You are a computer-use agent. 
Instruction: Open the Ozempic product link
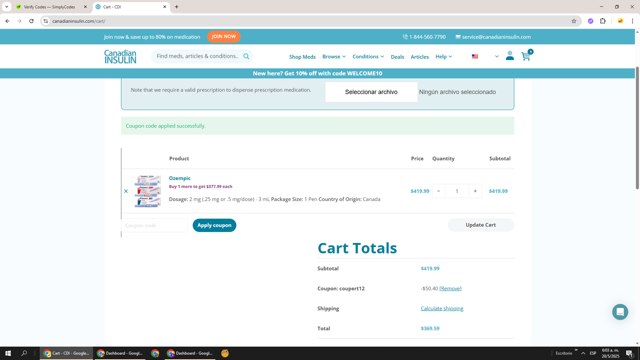(x=180, y=178)
